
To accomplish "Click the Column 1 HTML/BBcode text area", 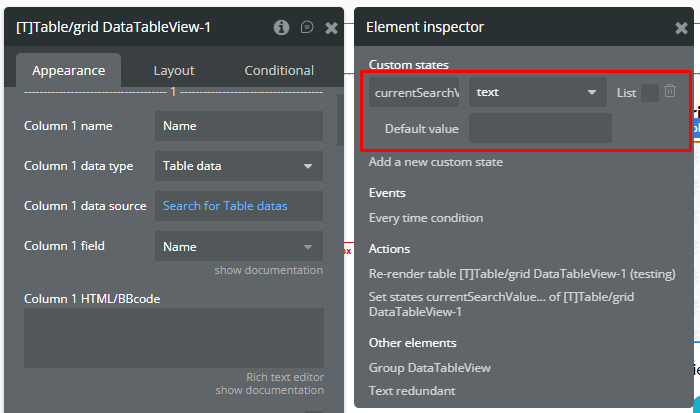I will [x=173, y=337].
